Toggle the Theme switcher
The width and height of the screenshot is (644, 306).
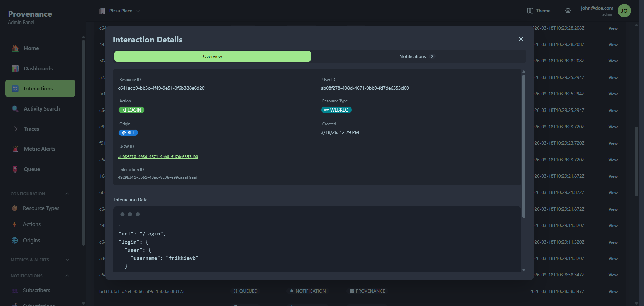(539, 11)
